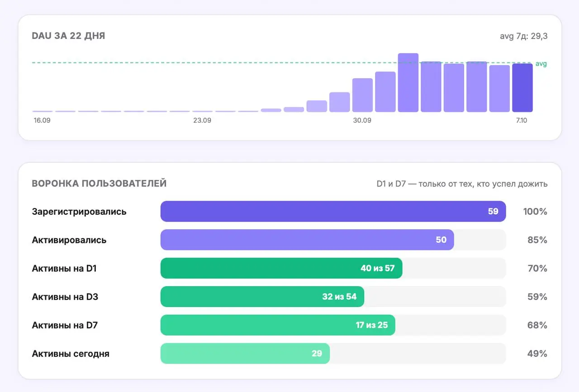The height and width of the screenshot is (392, 579).
Task: Select the "Активны на D7" row label
Action: coord(65,326)
